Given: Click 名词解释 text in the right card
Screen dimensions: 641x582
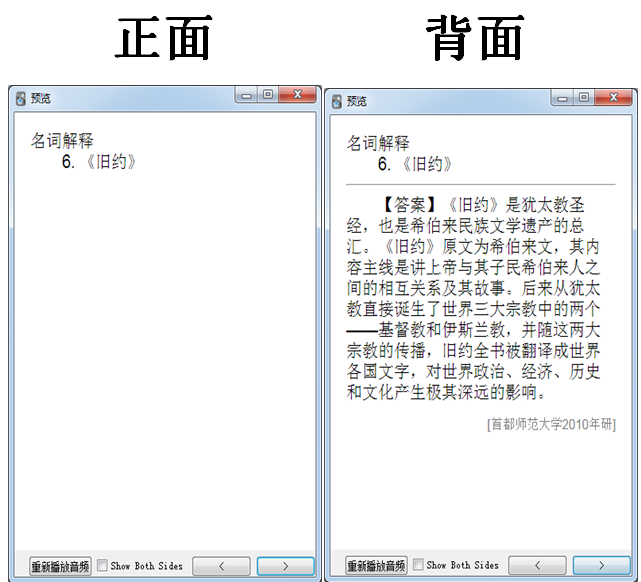Looking at the screenshot, I should coord(378,143).
